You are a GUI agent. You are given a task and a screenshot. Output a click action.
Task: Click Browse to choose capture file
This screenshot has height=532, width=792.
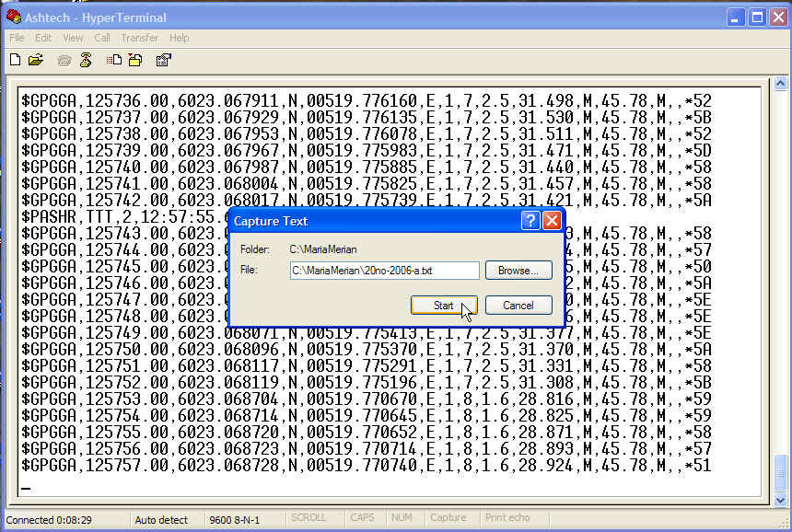(518, 271)
